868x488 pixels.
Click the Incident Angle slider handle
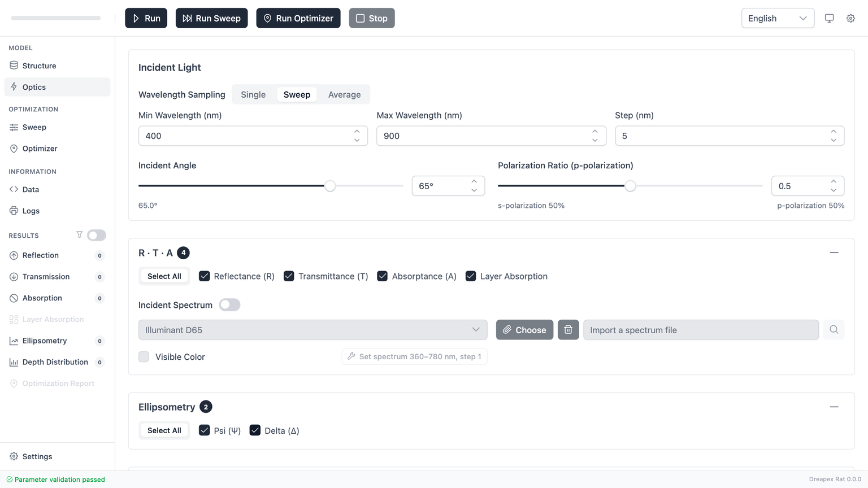click(x=330, y=186)
